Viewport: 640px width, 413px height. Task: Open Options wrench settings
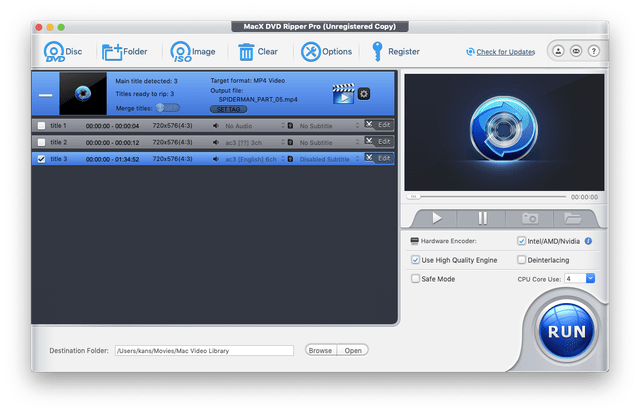[327, 51]
